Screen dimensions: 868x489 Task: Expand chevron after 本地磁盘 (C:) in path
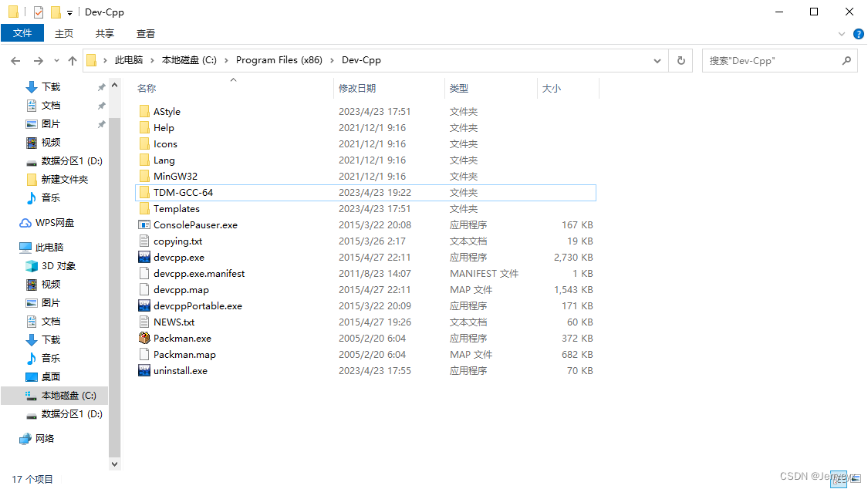226,60
